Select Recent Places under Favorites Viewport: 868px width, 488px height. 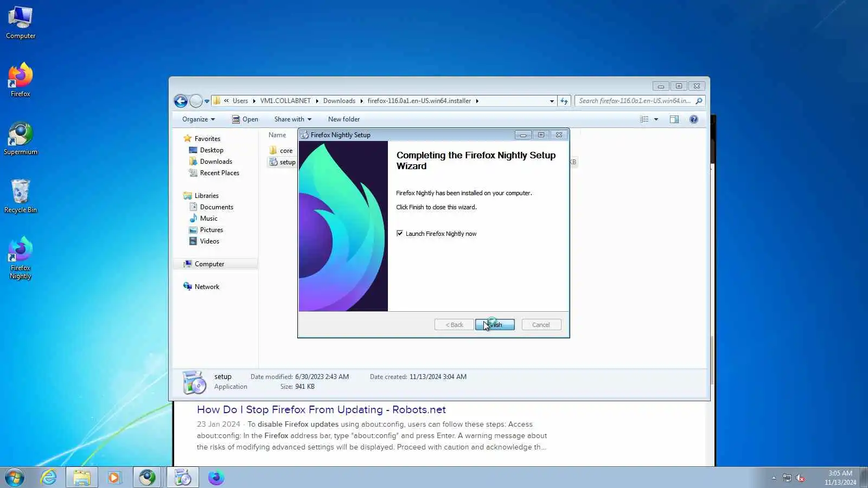[214, 173]
